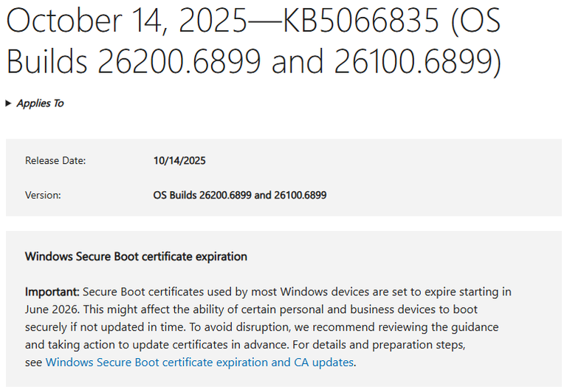
Task: Click the bold "Important:" text
Action: pyautogui.click(x=52, y=292)
